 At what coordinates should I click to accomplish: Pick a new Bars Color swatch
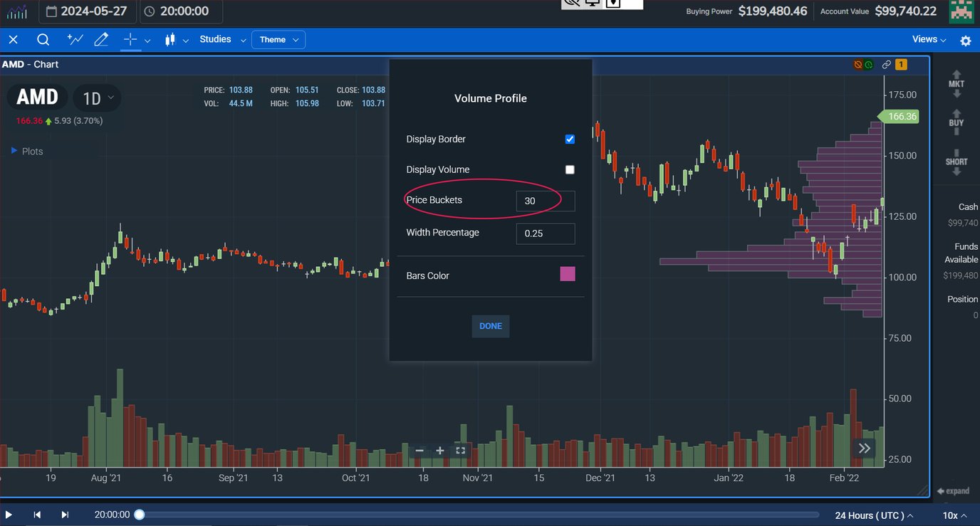tap(567, 273)
